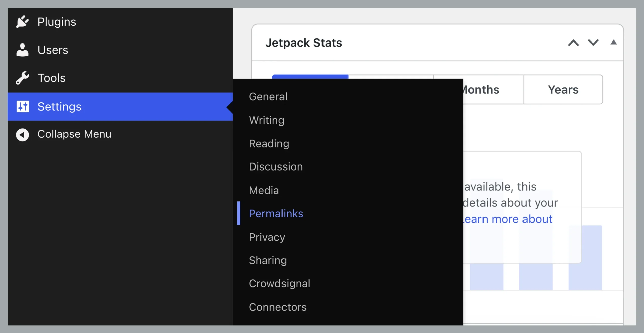Open the Plugins menu
644x333 pixels.
[x=120, y=22]
